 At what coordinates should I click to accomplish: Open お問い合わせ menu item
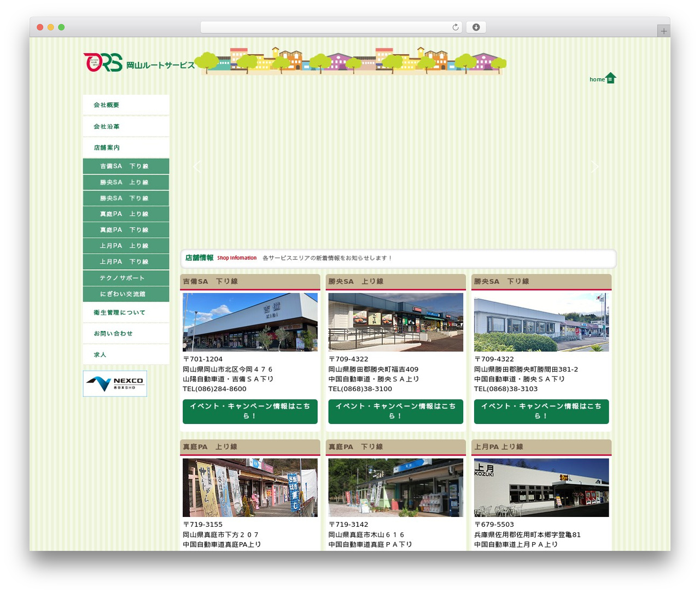(126, 334)
